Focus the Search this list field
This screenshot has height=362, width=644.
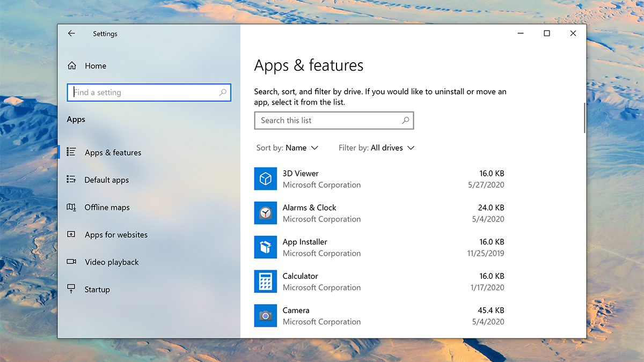tap(334, 121)
